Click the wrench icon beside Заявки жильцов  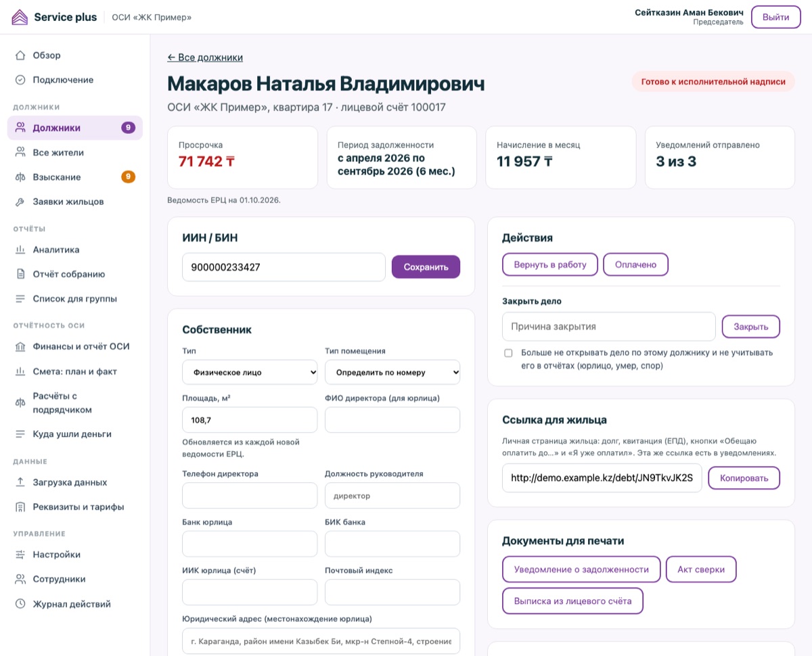point(20,202)
